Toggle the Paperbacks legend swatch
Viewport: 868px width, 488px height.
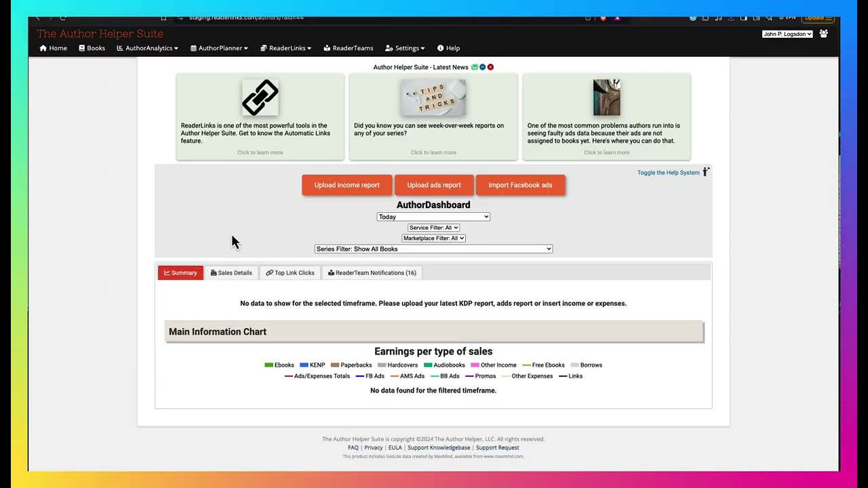click(x=335, y=365)
